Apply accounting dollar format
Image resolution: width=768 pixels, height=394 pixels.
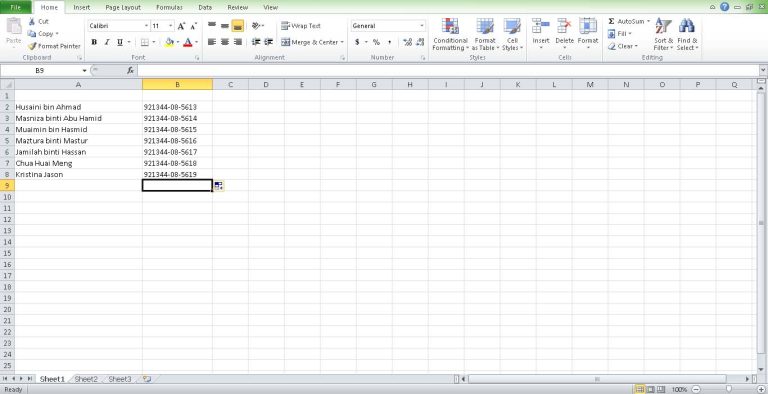357,42
